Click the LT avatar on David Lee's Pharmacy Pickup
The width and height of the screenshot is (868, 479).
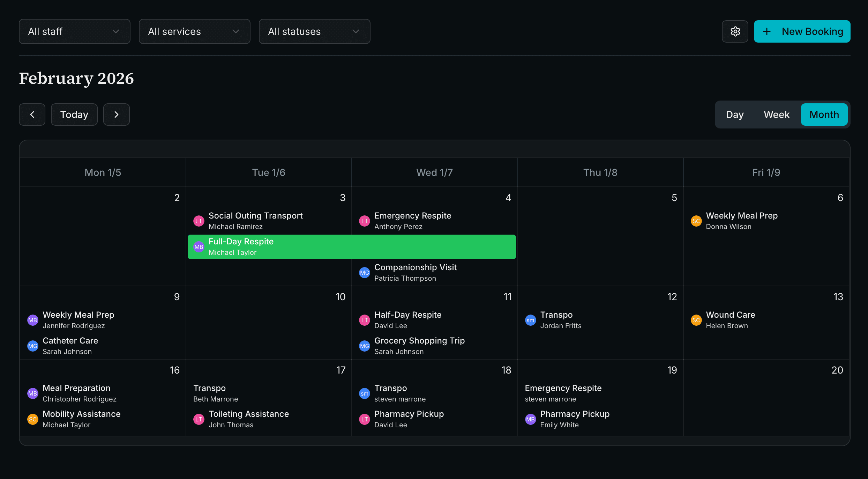point(364,419)
